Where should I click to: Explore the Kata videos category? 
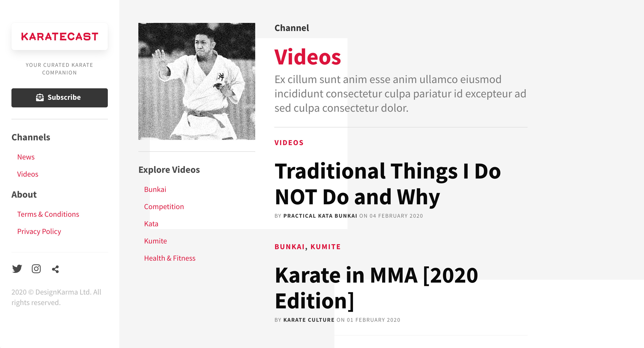click(x=151, y=224)
